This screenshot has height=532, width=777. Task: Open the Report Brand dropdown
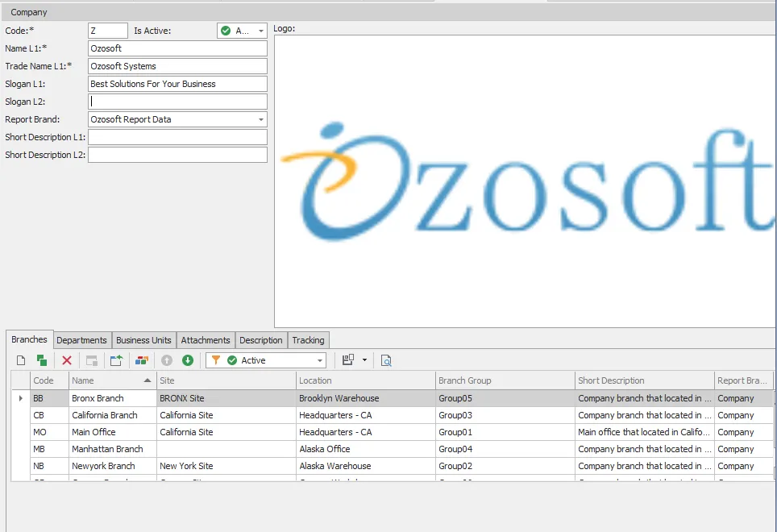point(263,118)
